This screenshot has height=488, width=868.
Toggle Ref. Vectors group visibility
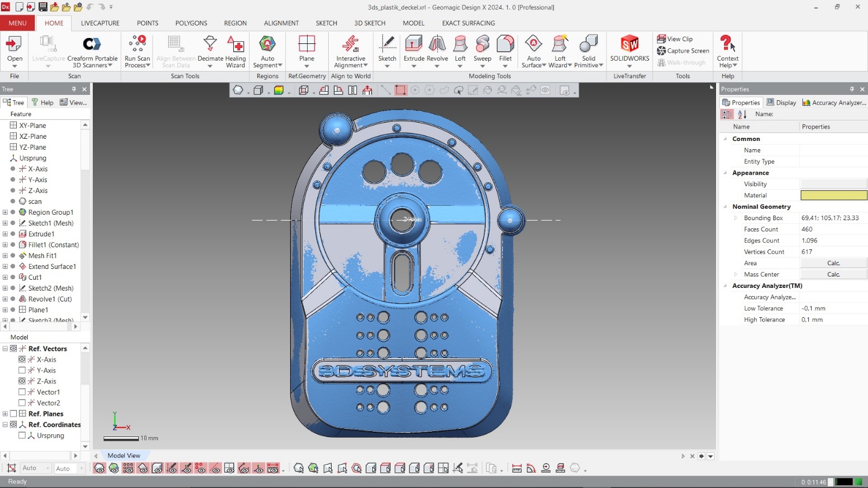point(14,349)
